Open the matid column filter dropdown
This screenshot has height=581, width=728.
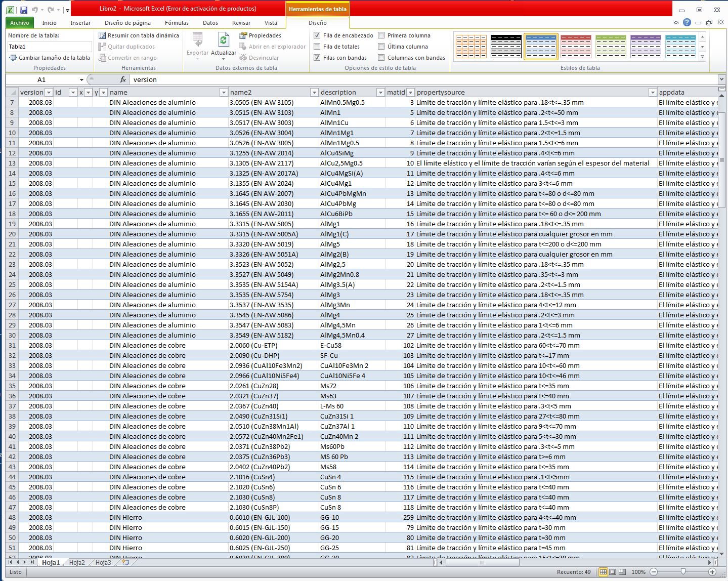coord(411,92)
